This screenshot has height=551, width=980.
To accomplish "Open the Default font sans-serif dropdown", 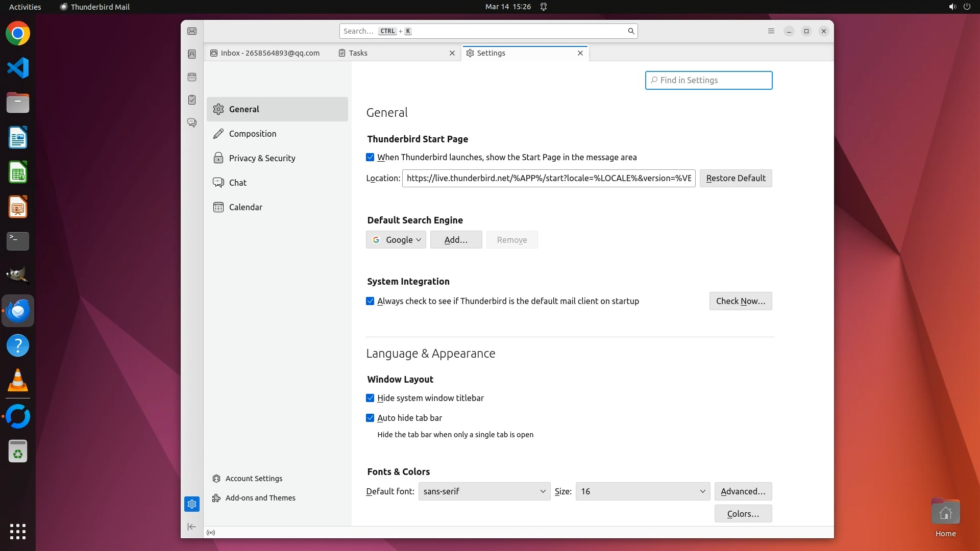I will point(484,491).
